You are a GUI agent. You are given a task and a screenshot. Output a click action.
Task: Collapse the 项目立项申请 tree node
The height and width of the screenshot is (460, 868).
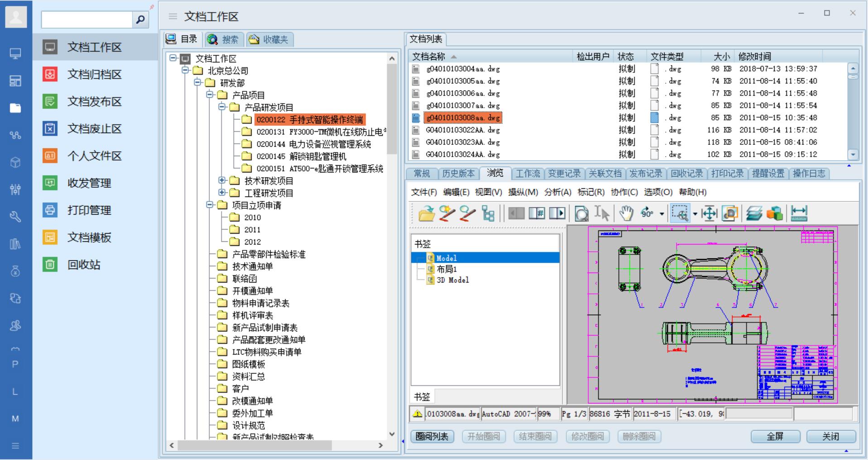click(x=210, y=205)
